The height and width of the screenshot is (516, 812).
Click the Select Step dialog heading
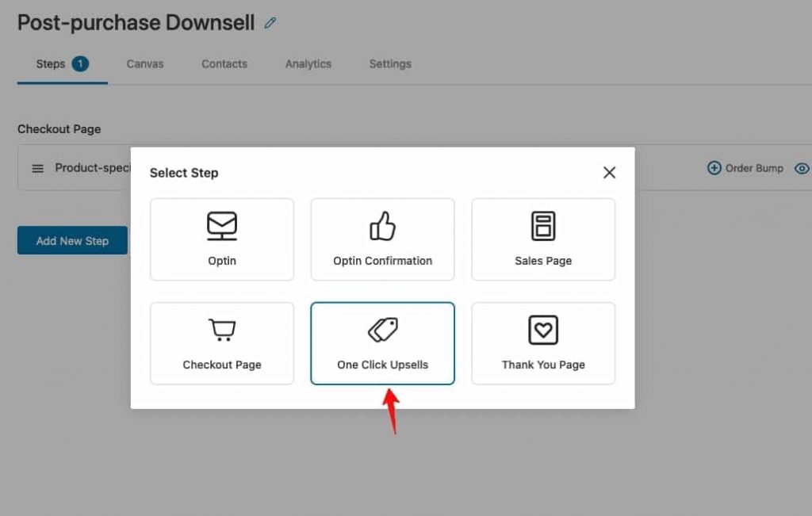tap(184, 173)
